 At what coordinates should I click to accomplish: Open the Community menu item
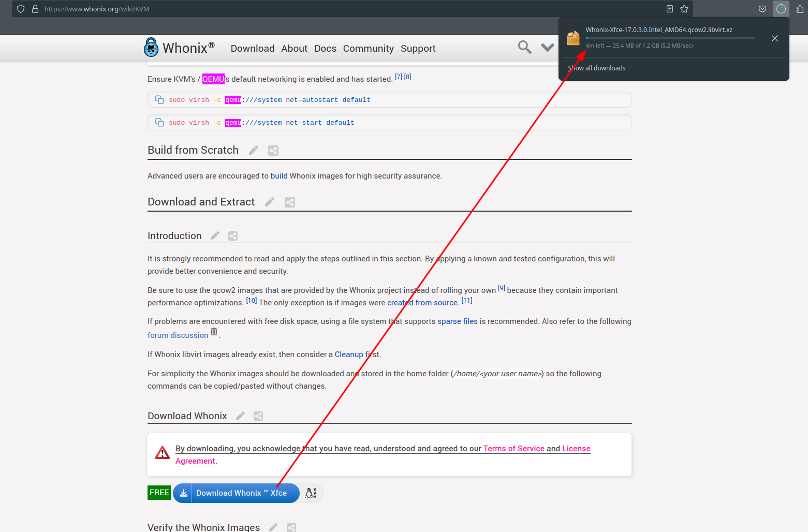point(369,48)
